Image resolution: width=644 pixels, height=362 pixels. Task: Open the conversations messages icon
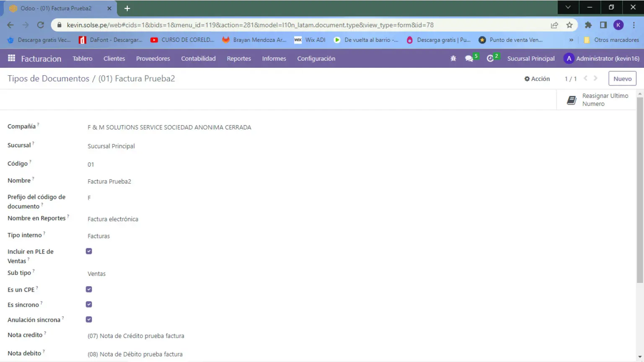(x=469, y=59)
